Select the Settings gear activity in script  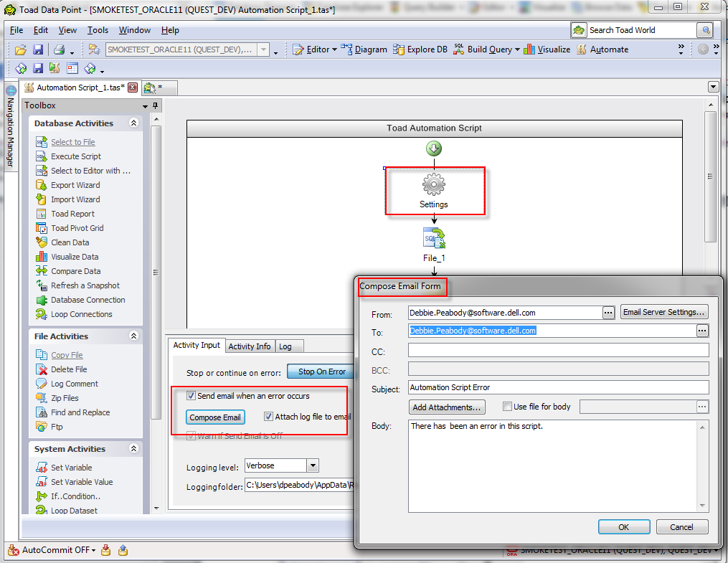click(x=434, y=184)
